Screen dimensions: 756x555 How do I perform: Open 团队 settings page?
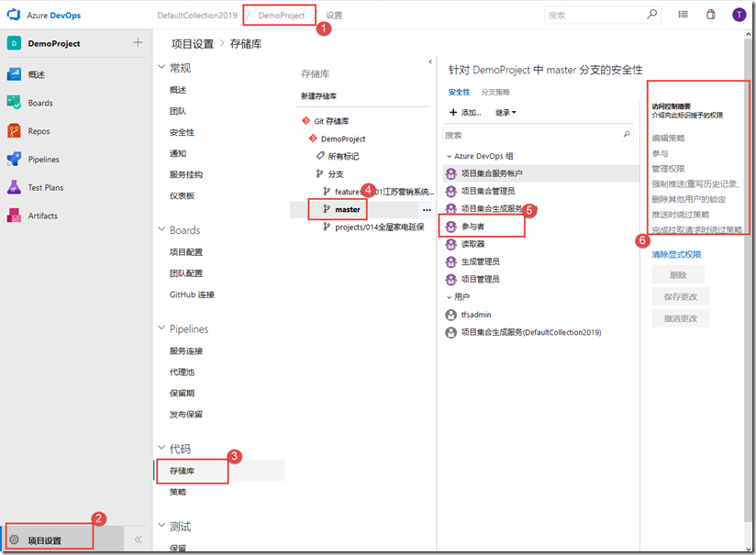tap(177, 111)
